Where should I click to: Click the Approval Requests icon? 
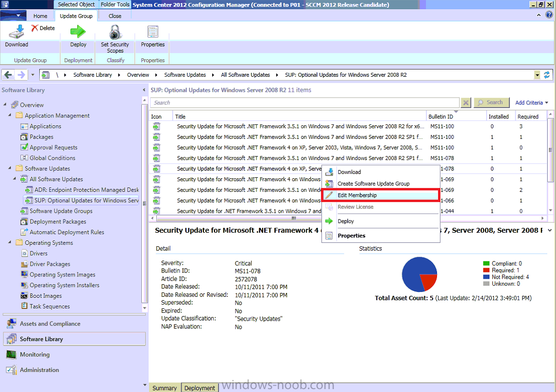click(24, 147)
